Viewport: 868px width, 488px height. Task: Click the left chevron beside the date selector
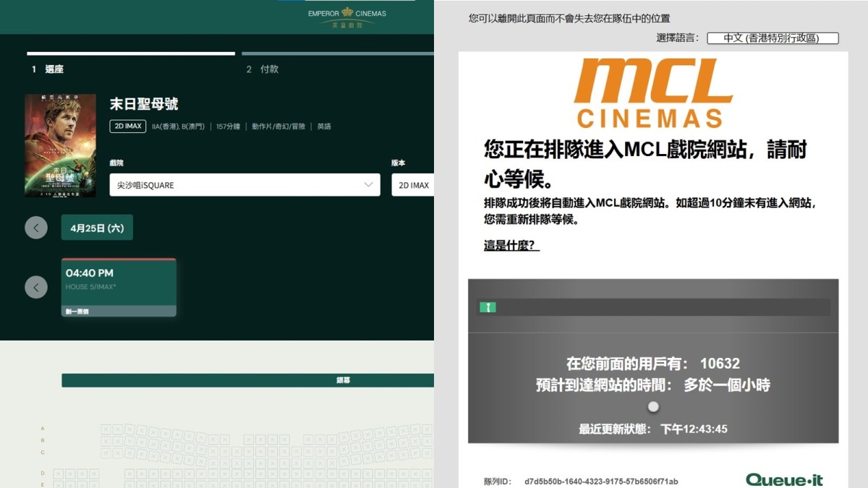pyautogui.click(x=36, y=227)
